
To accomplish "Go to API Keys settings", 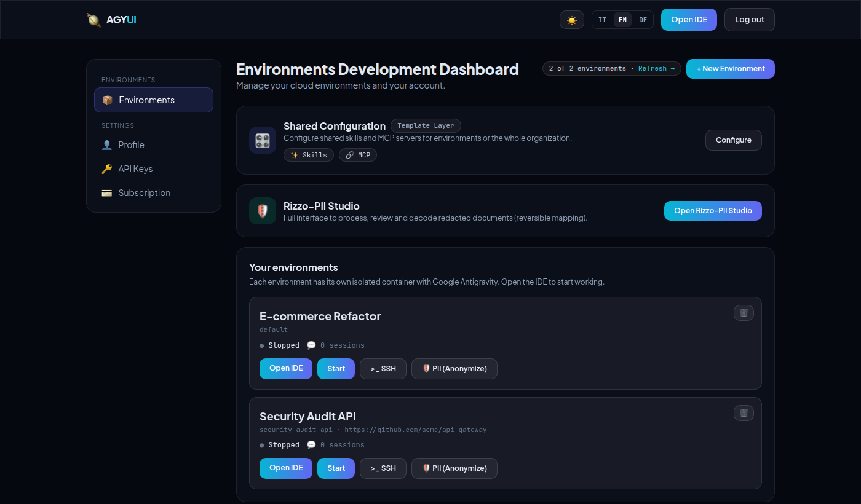I will (154, 169).
